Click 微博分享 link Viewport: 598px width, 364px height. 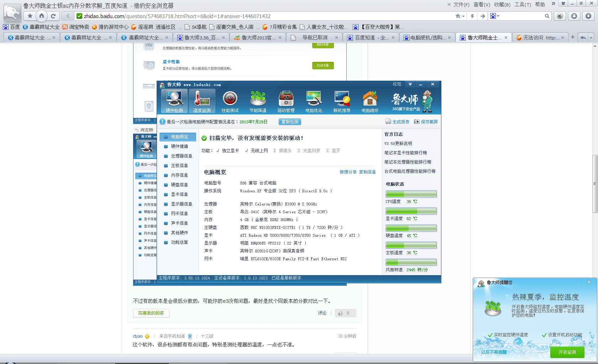tap(348, 172)
